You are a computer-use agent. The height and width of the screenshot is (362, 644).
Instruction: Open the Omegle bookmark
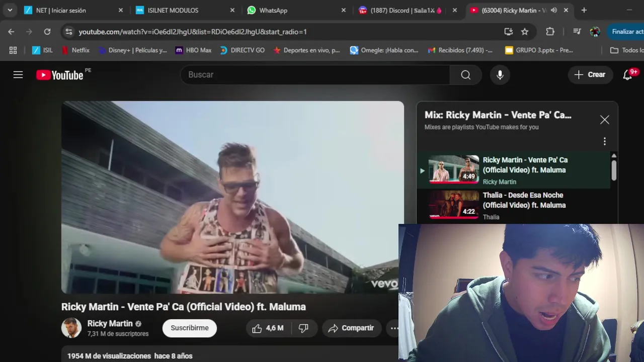tap(384, 50)
